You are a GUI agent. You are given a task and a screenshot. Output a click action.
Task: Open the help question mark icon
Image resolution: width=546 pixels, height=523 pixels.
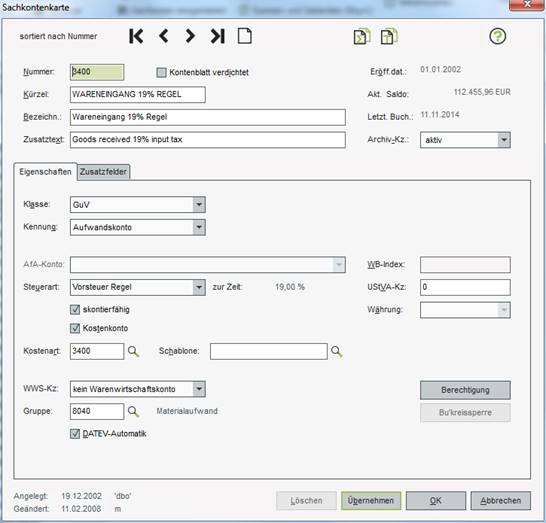498,36
